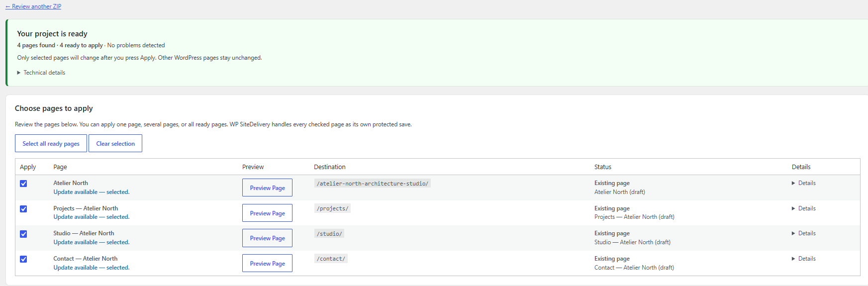This screenshot has width=868, height=286.
Task: Click Projects — Atelier North (draft) status
Action: coord(634,217)
